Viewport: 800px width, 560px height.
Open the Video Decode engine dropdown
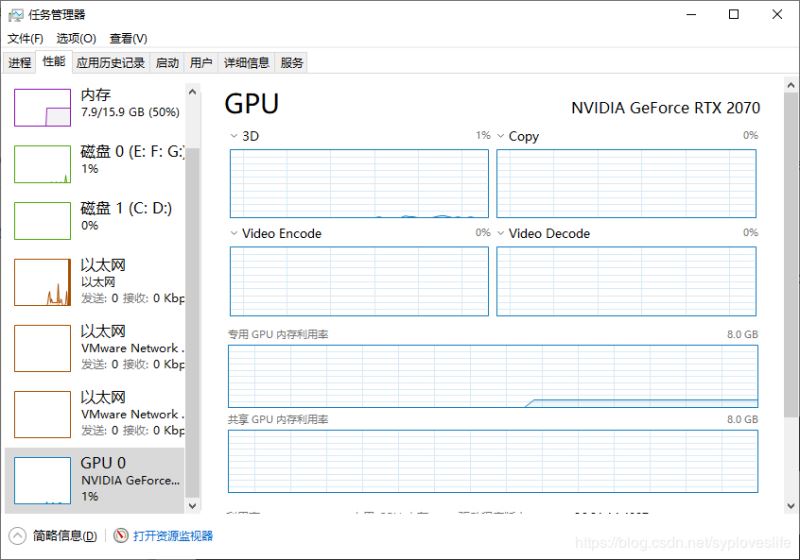point(500,233)
